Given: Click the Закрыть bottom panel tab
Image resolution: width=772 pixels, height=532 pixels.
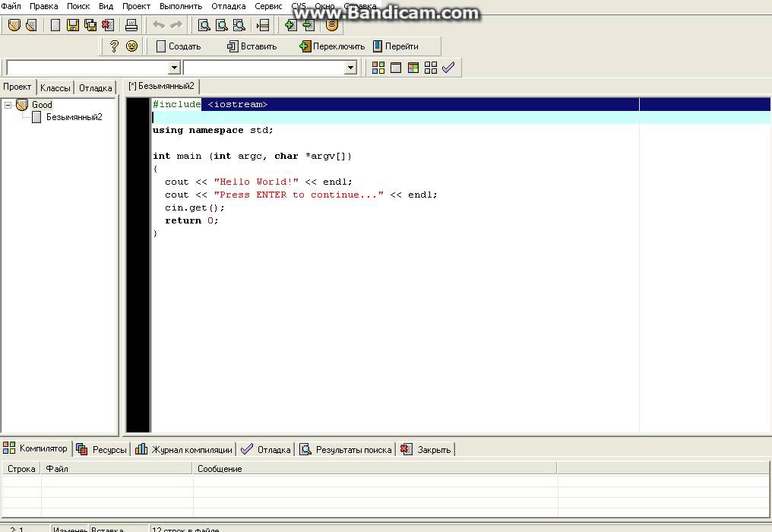Looking at the screenshot, I should tap(426, 450).
